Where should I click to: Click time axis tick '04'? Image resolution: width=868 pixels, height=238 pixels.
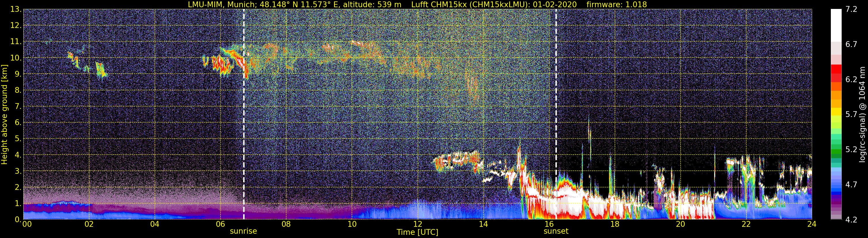click(x=155, y=224)
